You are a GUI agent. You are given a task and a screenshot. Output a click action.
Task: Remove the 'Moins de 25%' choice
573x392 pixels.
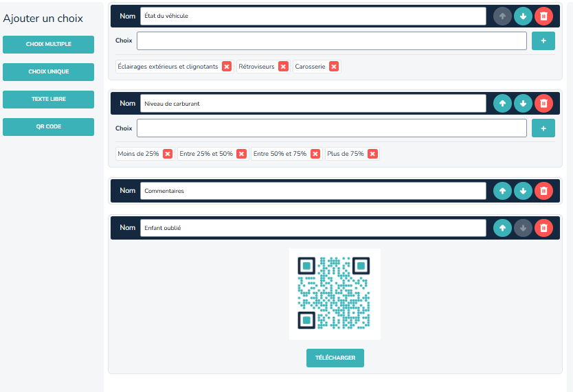[167, 154]
